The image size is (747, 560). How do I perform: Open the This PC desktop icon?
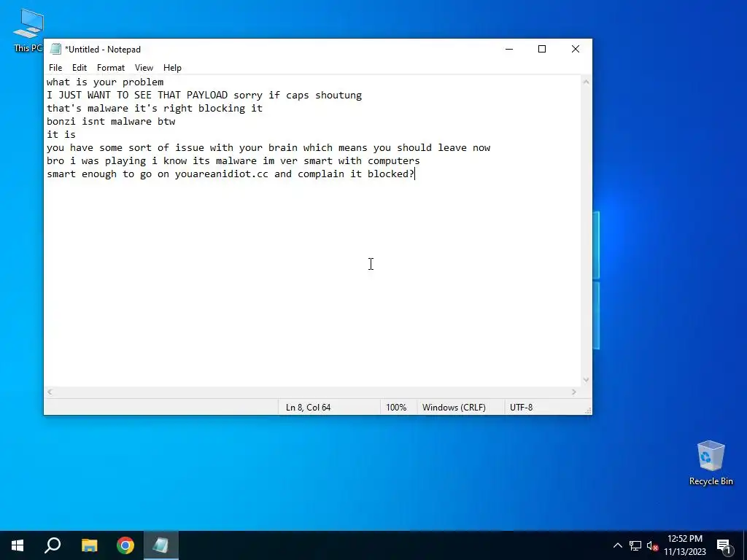[x=28, y=30]
